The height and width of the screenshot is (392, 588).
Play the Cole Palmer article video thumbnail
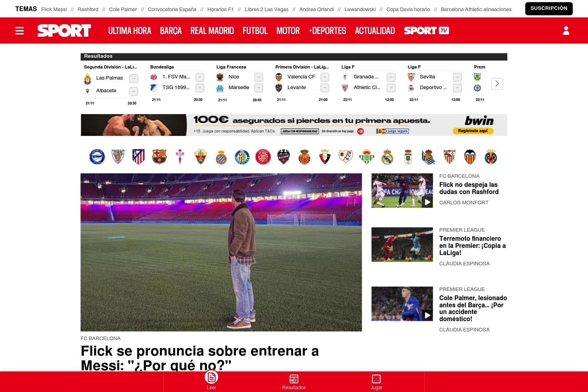(x=402, y=304)
